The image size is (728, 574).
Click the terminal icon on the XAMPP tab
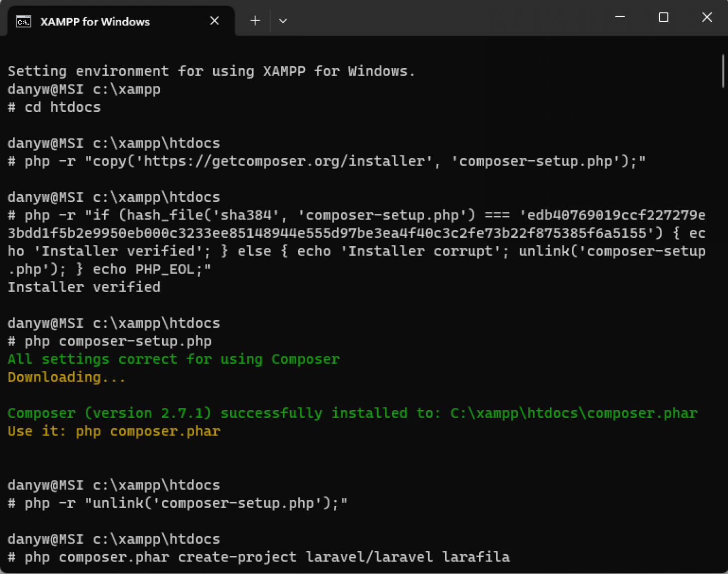pyautogui.click(x=23, y=21)
